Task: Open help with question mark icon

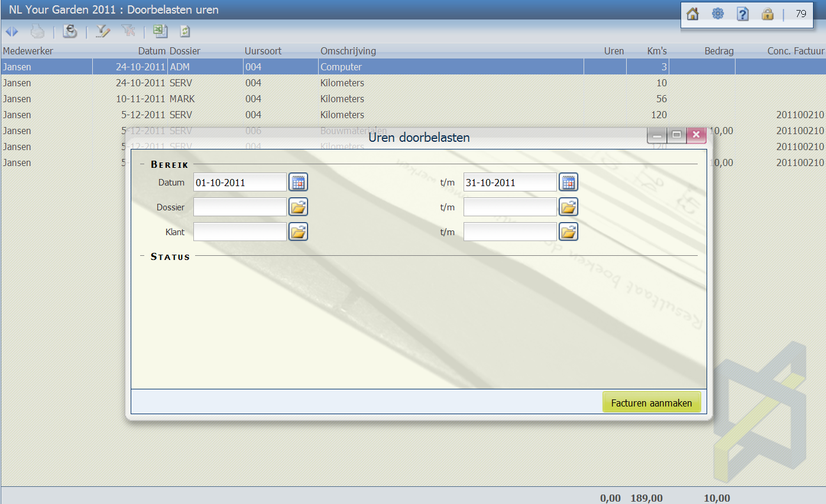Action: point(743,14)
